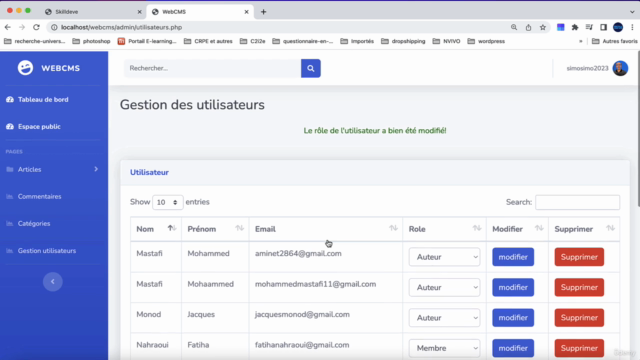Image resolution: width=640 pixels, height=360 pixels.
Task: Open the NVIVO bookmarks folder
Action: [x=447, y=41]
